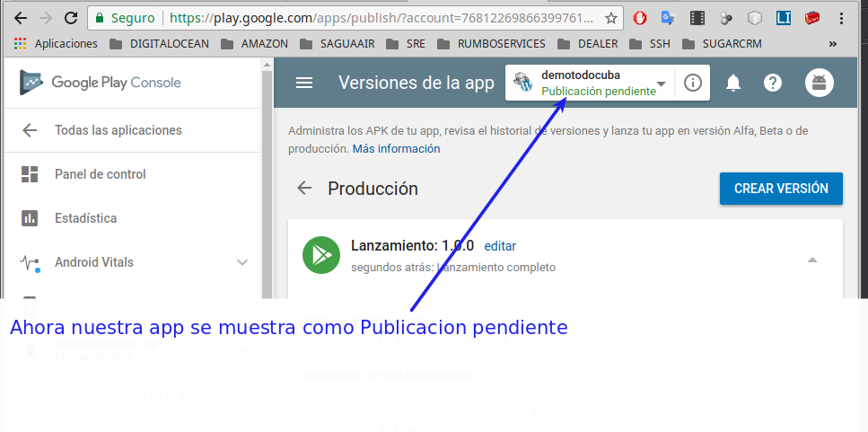
Task: Go to Todas las aplicaciones
Action: [132, 130]
